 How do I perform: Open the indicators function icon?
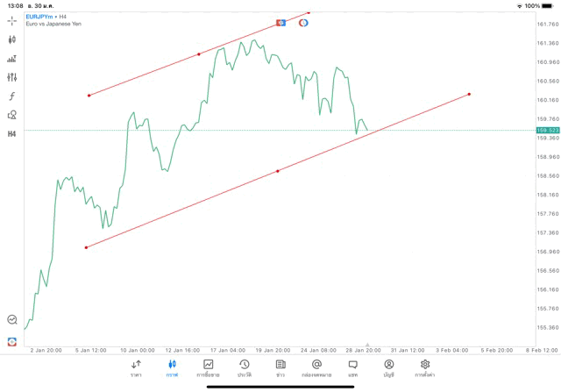(12, 96)
